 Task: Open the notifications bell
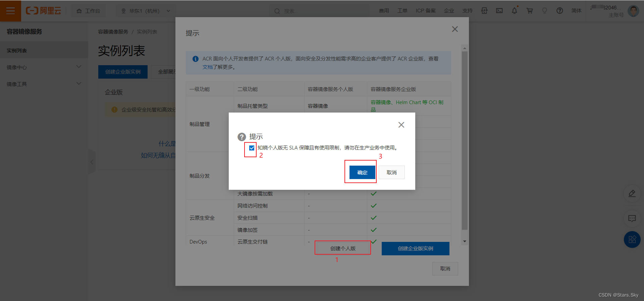[x=515, y=11]
